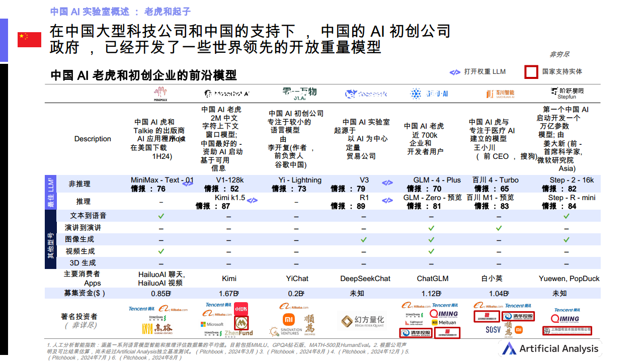This screenshot has width=644, height=362.
Task: Click the Microsoft investor logo
Action: (x=212, y=324)
